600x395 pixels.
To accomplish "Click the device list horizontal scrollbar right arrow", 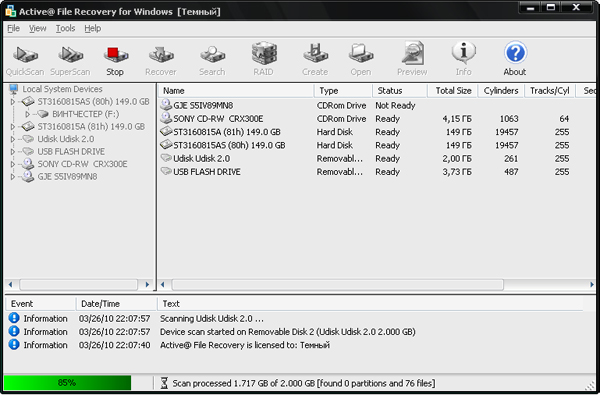I will point(591,284).
